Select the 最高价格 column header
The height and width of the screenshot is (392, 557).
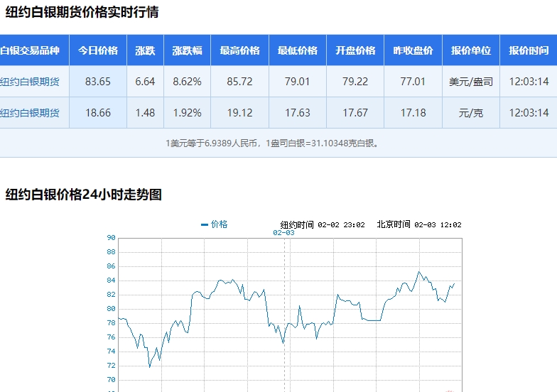[239, 51]
